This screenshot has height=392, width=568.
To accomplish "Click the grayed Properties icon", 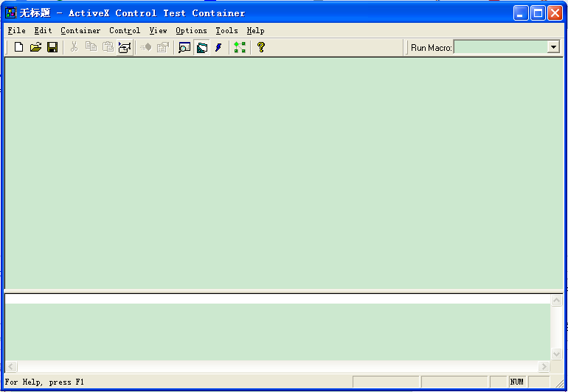I will (x=163, y=47).
